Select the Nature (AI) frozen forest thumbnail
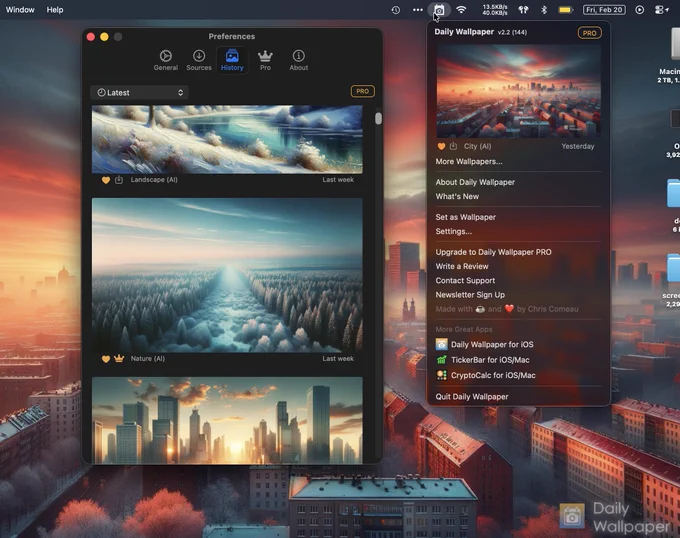Screen dimensions: 680x538 pyautogui.click(x=227, y=275)
